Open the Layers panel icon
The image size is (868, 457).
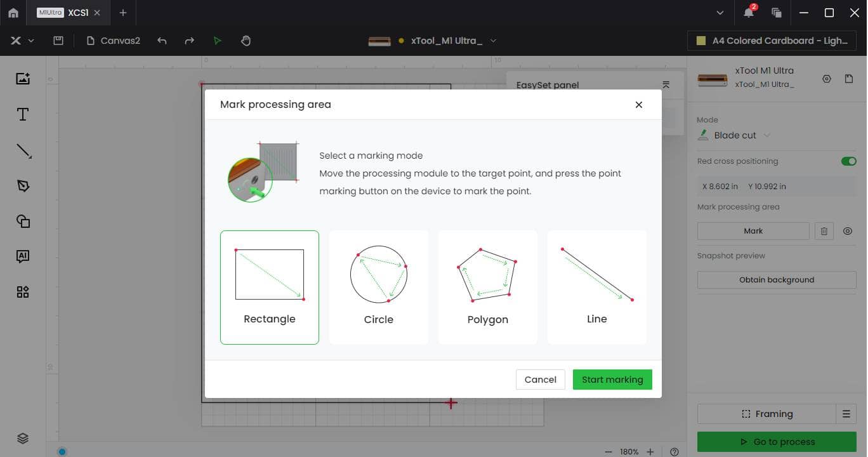click(23, 438)
